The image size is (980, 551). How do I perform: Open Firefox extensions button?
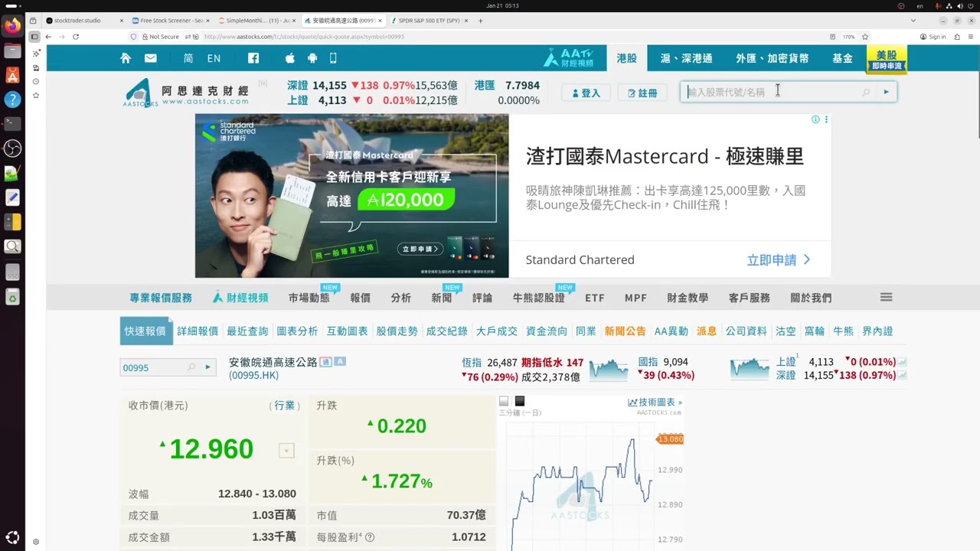click(956, 37)
